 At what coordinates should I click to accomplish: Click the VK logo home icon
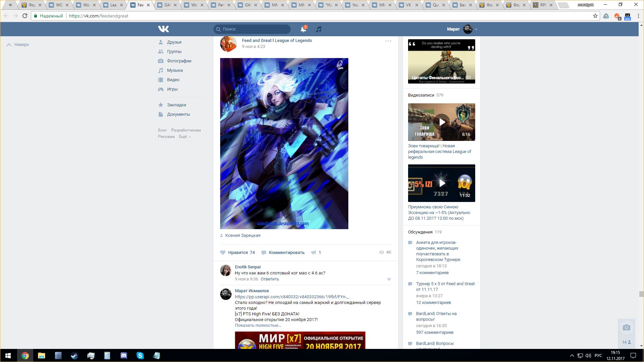coord(163,29)
